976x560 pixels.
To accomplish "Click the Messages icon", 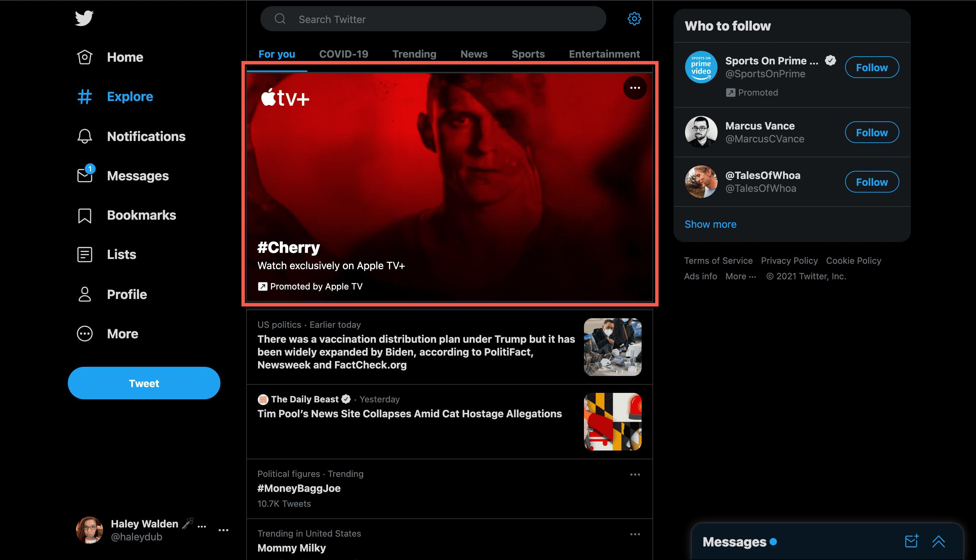I will pyautogui.click(x=84, y=176).
